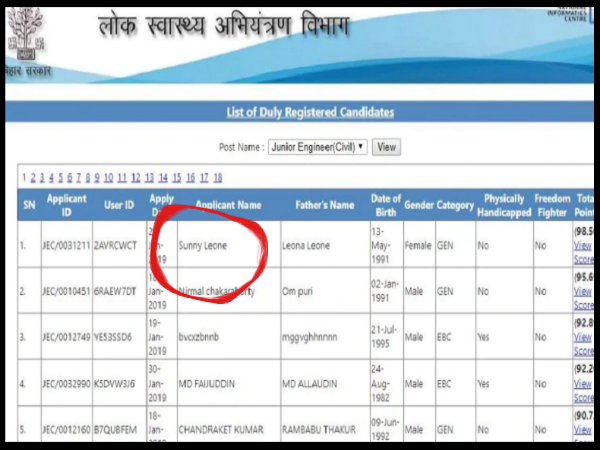Go to page 11 of candidate list
This screenshot has height=450, width=600.
click(x=122, y=178)
